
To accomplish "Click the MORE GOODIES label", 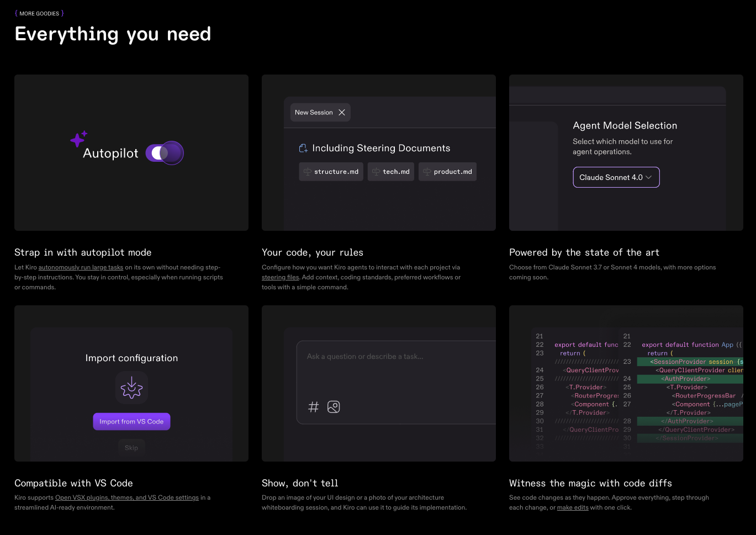I will [x=39, y=13].
